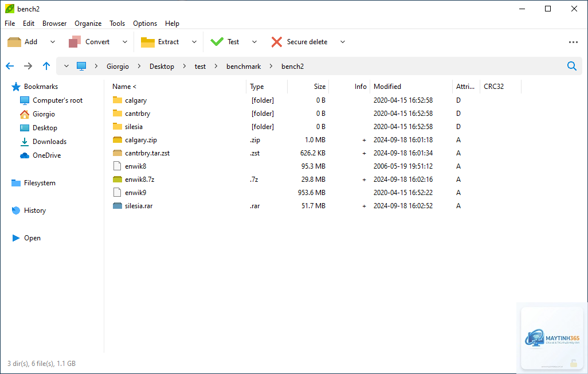
Task: Click the 2006-05-19 19:51:12 modified date
Action: click(x=403, y=166)
